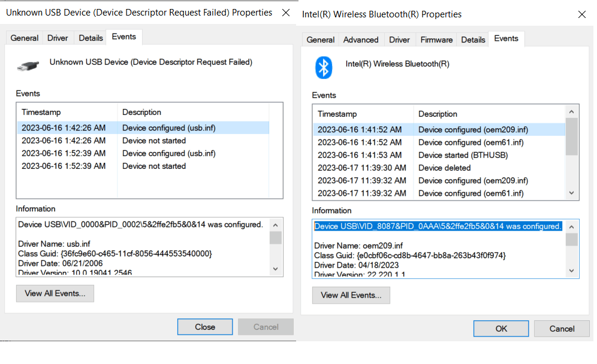Select 1:42:26 AM Device not started event
The width and height of the screenshot is (597, 364).
143,141
